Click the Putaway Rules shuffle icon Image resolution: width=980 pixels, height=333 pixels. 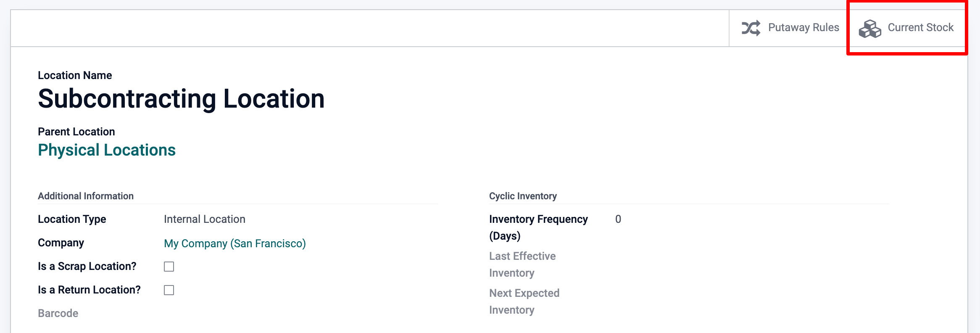tap(751, 28)
